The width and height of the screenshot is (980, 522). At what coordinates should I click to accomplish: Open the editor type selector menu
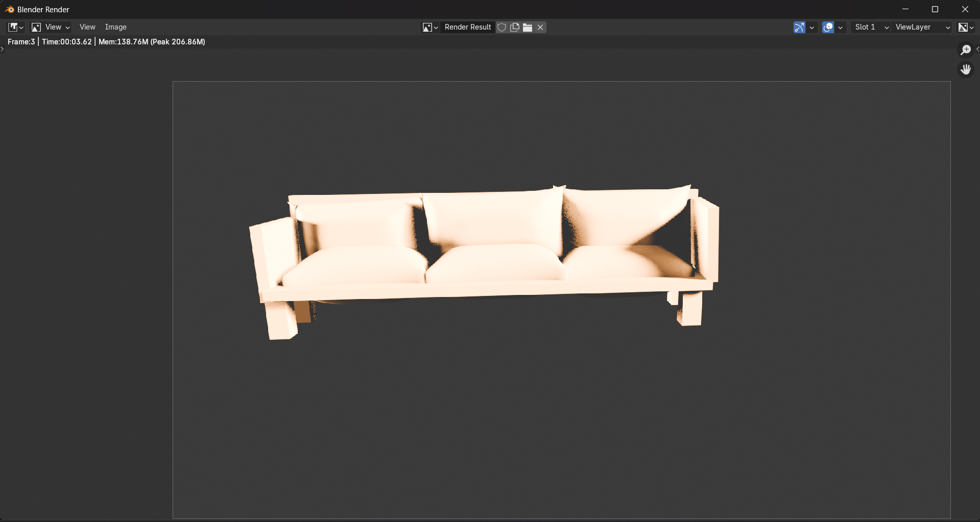tap(15, 27)
